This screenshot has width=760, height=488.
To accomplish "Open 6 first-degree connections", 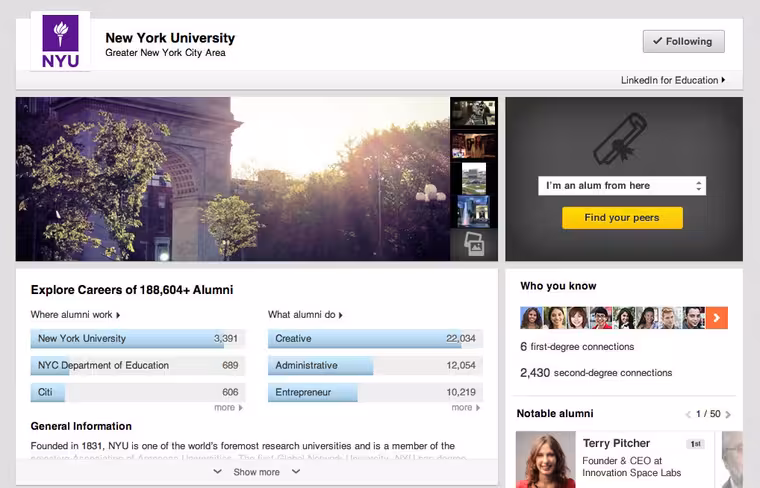I will 577,346.
